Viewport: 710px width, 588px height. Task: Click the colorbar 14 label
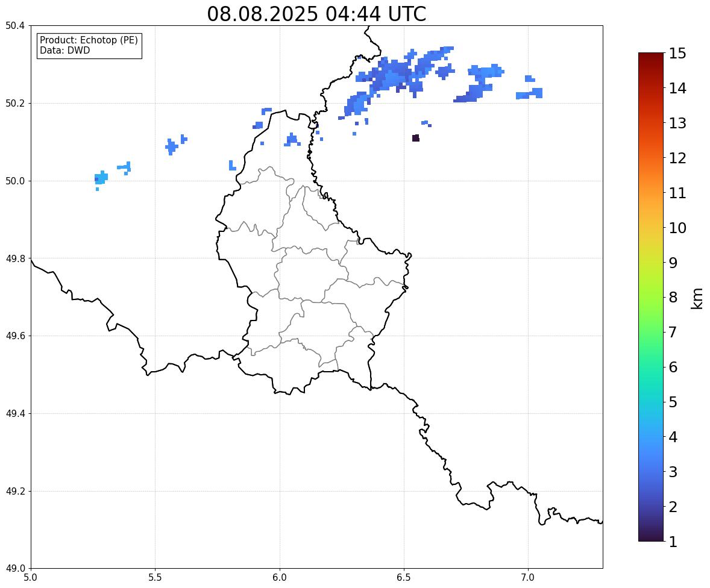pyautogui.click(x=677, y=89)
